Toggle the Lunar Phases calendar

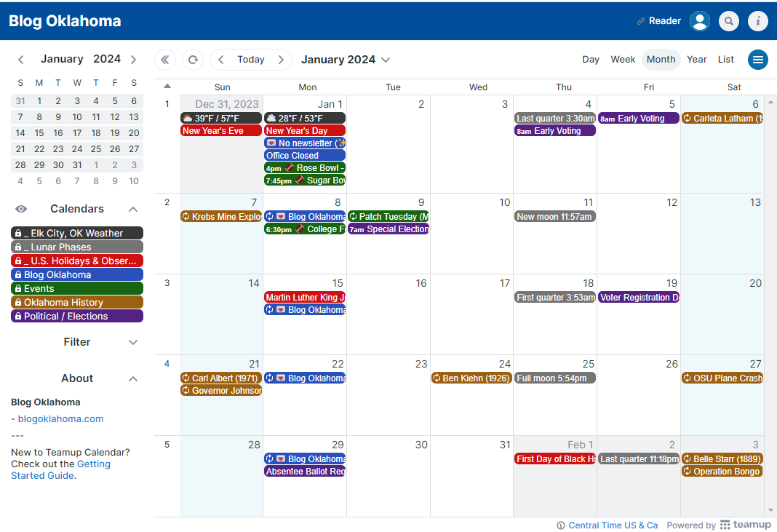[77, 247]
